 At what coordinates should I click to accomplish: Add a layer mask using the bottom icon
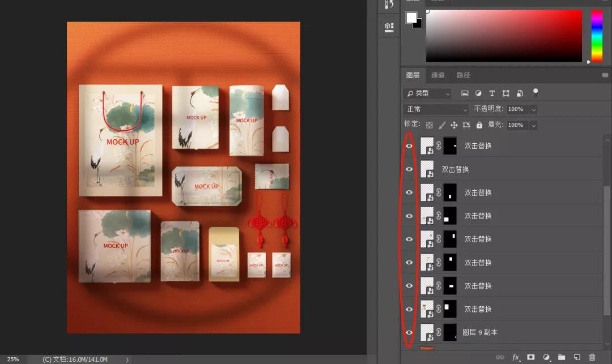[x=531, y=357]
